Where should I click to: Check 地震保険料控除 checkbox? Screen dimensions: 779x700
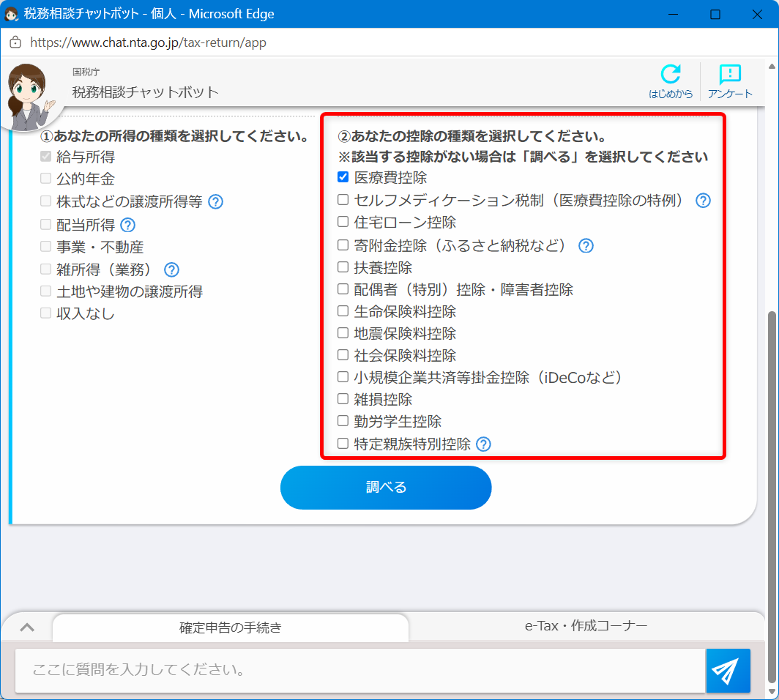[343, 333]
